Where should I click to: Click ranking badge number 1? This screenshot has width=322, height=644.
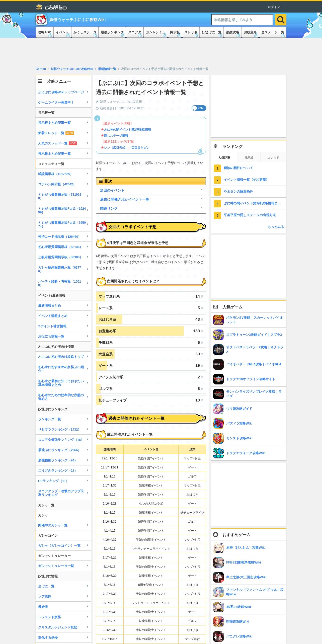[217, 168]
